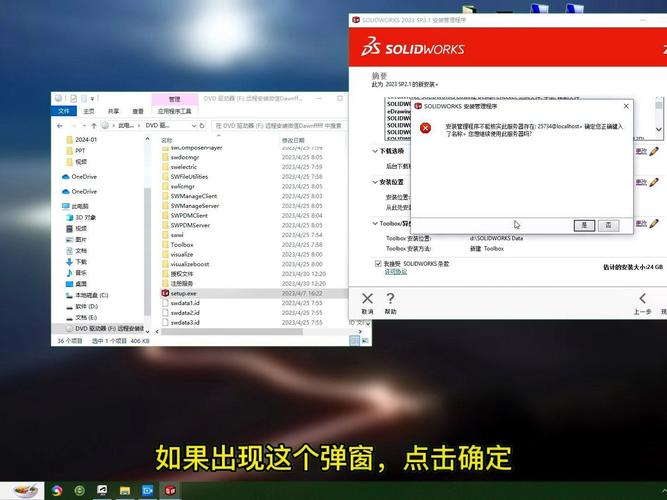Open the File tab in File Explorer
The image size is (667, 500).
click(x=64, y=111)
